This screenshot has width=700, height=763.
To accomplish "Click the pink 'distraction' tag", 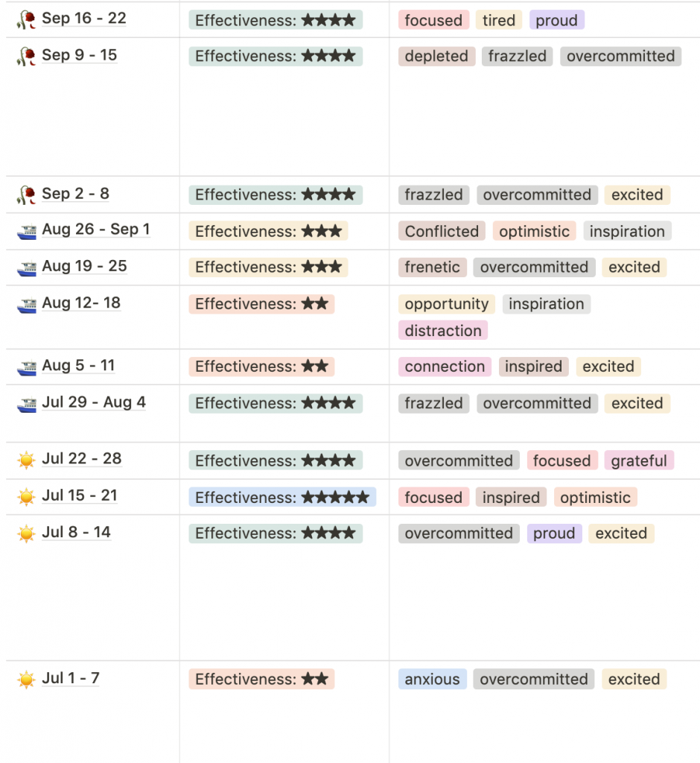I will coord(442,330).
